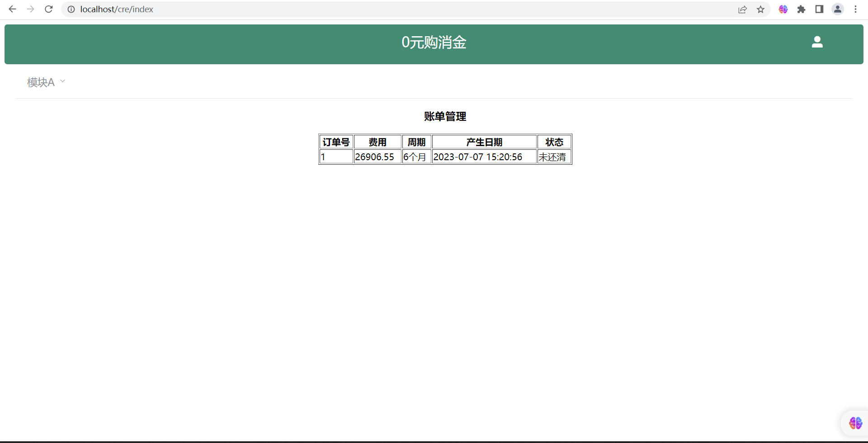Select the 未还清 status cell
Screen dimensions: 868x443
pyautogui.click(x=554, y=157)
